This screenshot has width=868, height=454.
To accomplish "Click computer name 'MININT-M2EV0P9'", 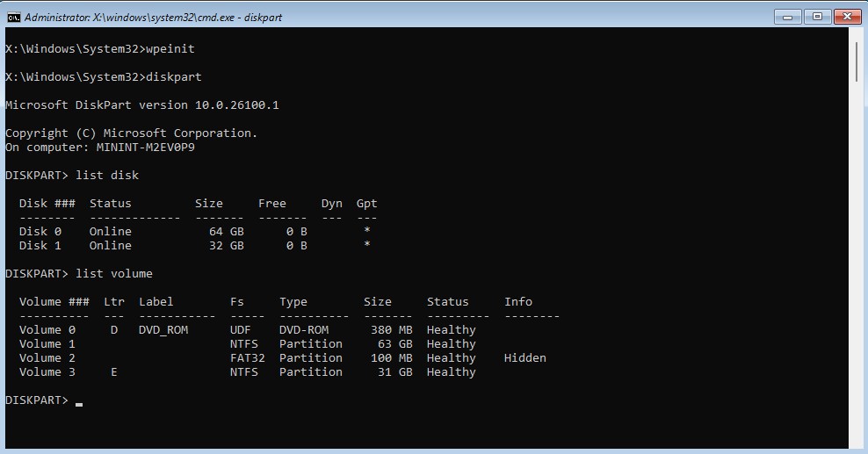I will pyautogui.click(x=146, y=148).
